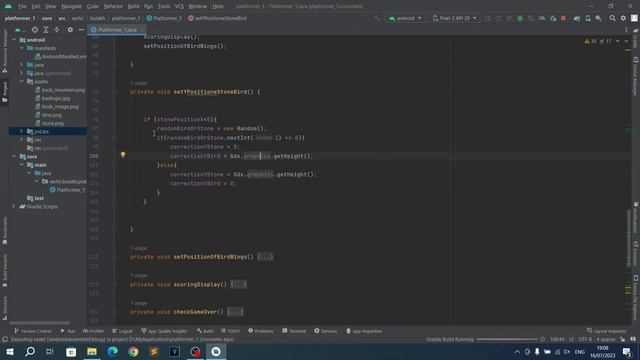
Task: Collapse the assets folder
Action: point(22,82)
